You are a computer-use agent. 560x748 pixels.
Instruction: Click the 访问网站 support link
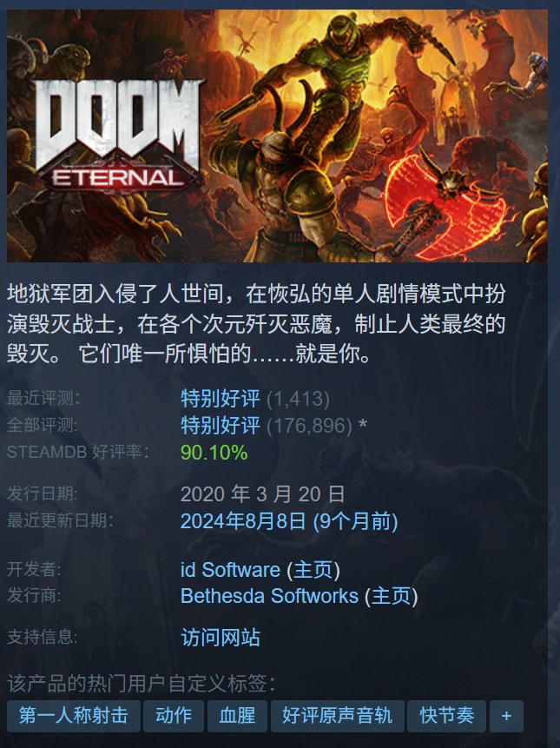pos(221,638)
